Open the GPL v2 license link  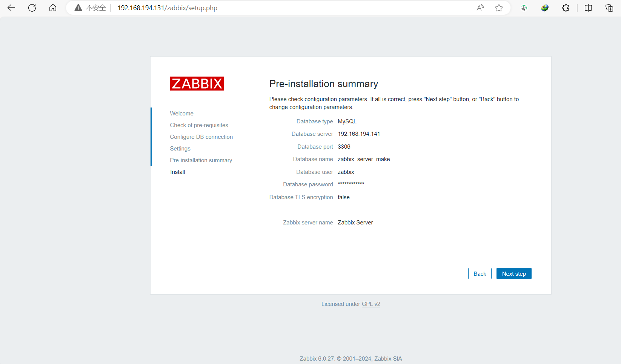(371, 304)
